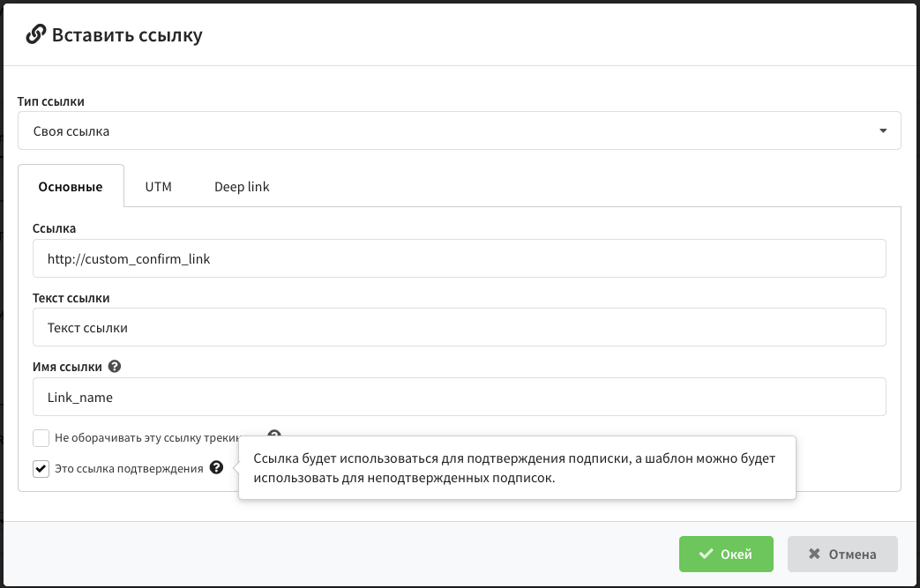This screenshot has width=920, height=588.
Task: Enable Не оборачивать эту ссылку checkbox
Action: pos(41,437)
